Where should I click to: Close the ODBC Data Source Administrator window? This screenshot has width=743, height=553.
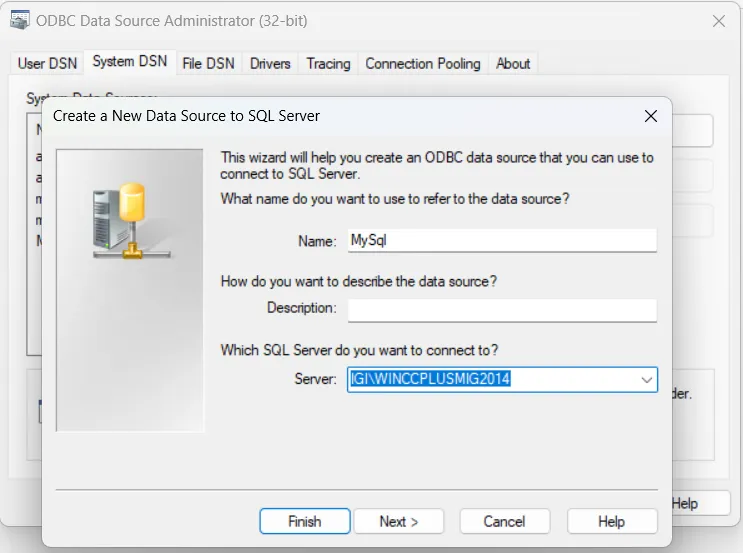pos(718,21)
